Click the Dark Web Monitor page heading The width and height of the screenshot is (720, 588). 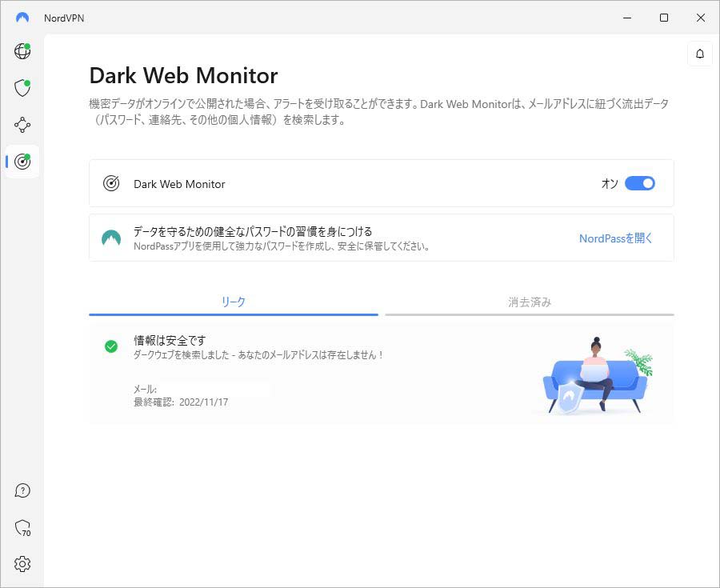tap(183, 75)
